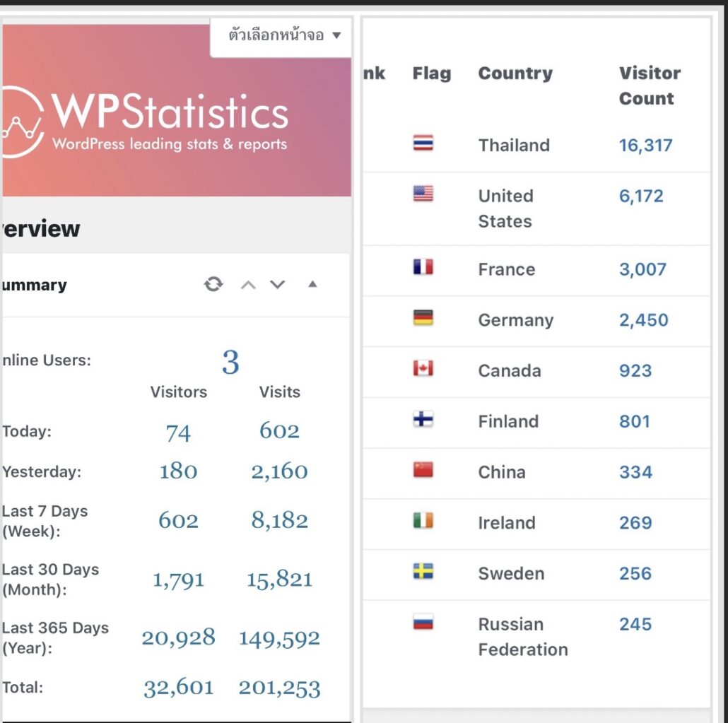The image size is (728, 723).
Task: Open last 365 days visitors 20,928
Action: [178, 637]
